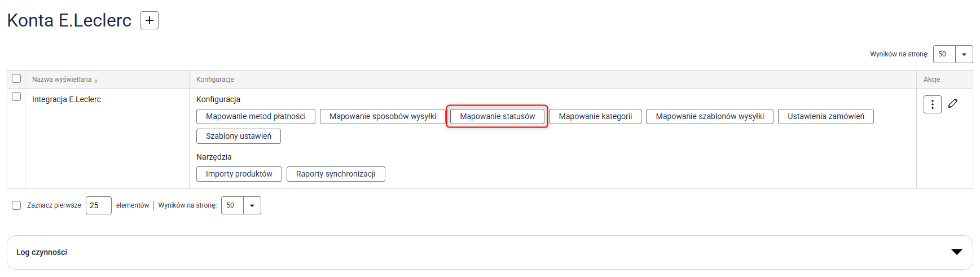View Raporty synchronizacji

click(x=336, y=174)
